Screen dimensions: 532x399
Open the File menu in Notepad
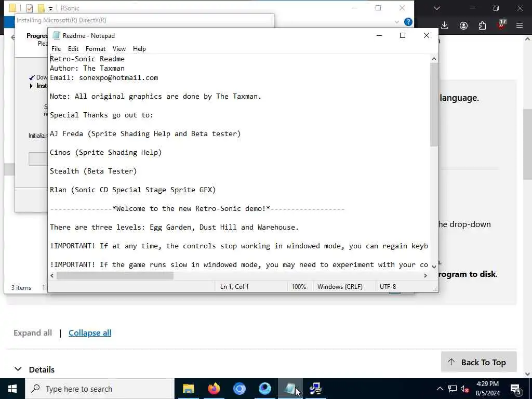point(56,49)
